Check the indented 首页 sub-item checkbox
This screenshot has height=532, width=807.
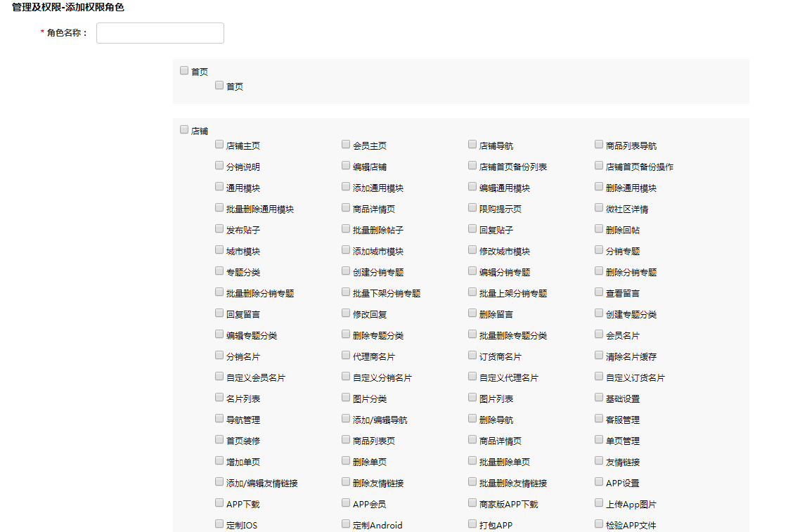click(x=219, y=85)
